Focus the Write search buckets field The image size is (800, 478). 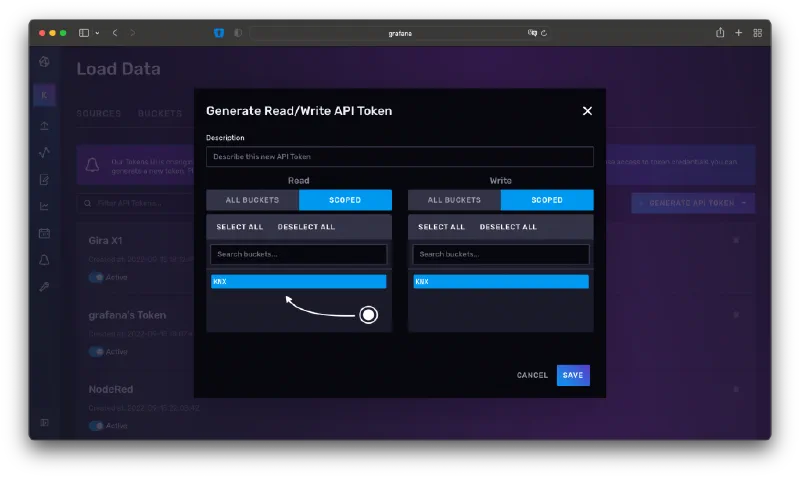pyautogui.click(x=501, y=254)
